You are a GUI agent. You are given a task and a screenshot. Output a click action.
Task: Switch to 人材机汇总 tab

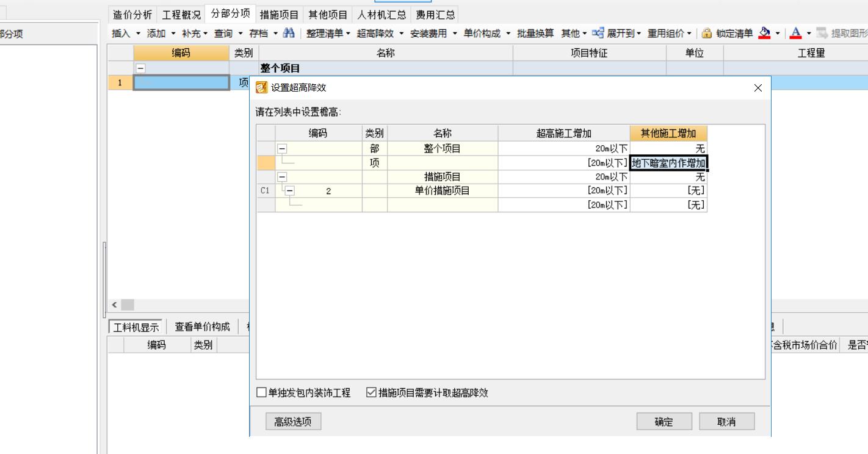tap(382, 15)
